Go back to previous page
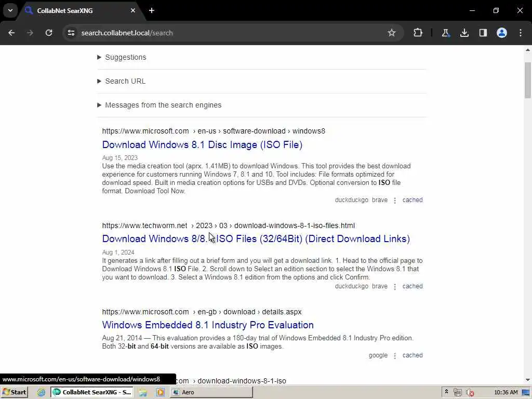Screen dimensions: 532x399 click(11, 33)
